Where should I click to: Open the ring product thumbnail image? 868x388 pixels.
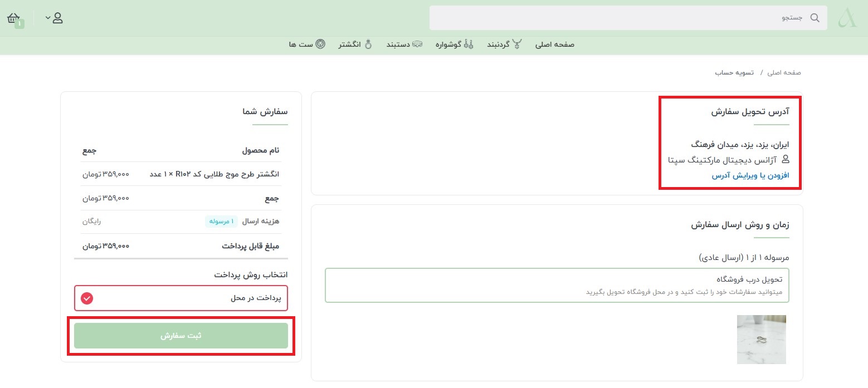coord(761,340)
